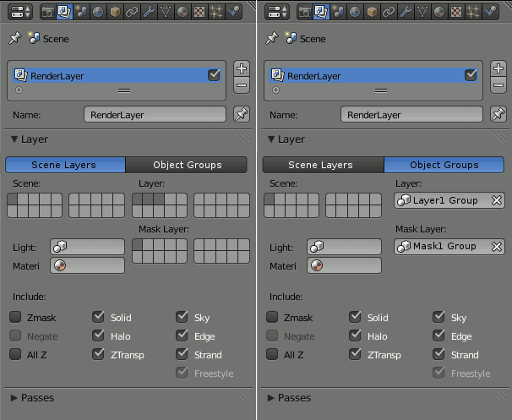Screen dimensions: 512x420
Task: Open Physics icon in left panel
Action: (x=233, y=12)
